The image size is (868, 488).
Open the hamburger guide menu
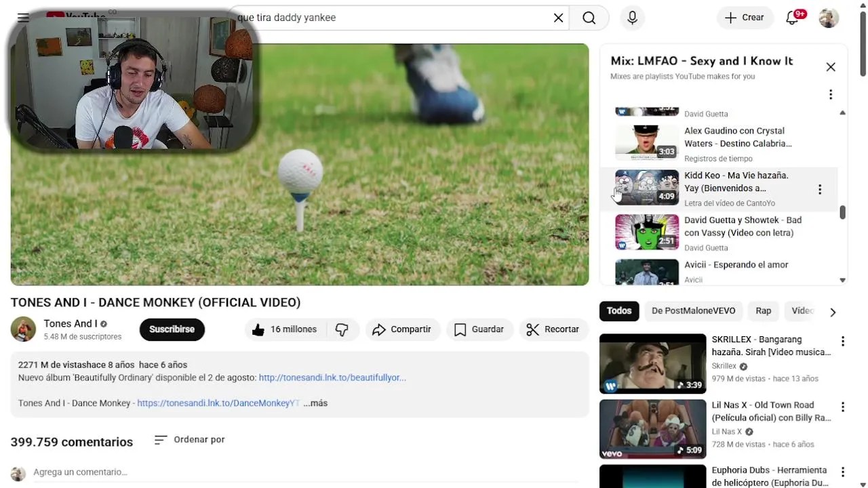(23, 18)
